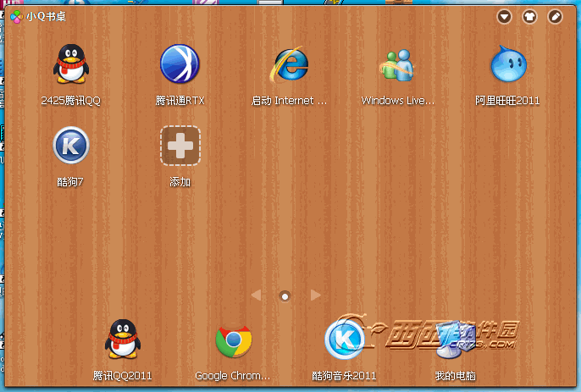Open 酷狗音乐2011 in the dock
The height and width of the screenshot is (392, 581).
click(344, 339)
